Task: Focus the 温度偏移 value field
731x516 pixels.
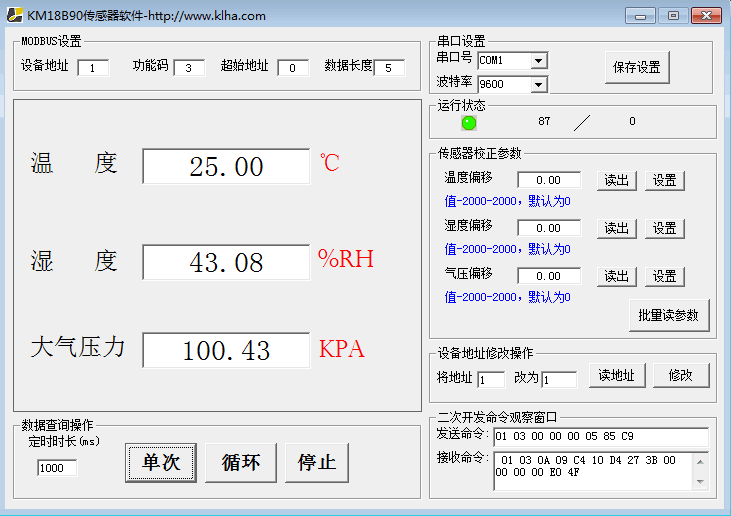Action: click(549, 180)
